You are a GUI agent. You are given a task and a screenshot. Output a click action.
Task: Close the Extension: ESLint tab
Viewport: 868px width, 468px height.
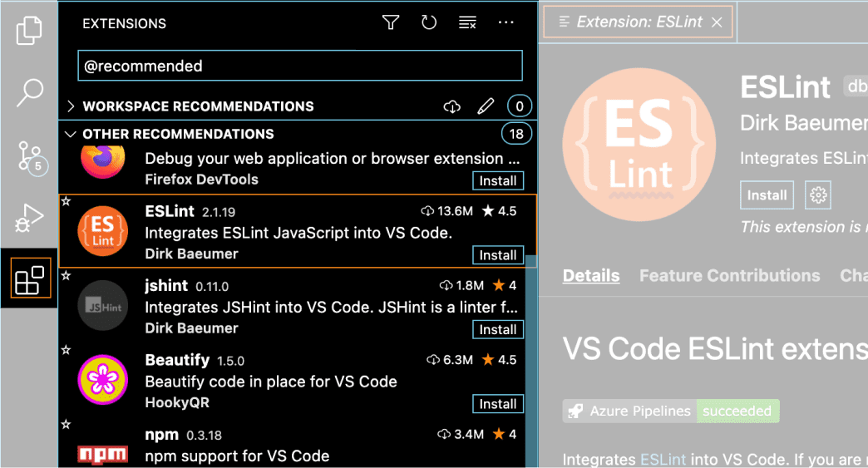pyautogui.click(x=717, y=22)
